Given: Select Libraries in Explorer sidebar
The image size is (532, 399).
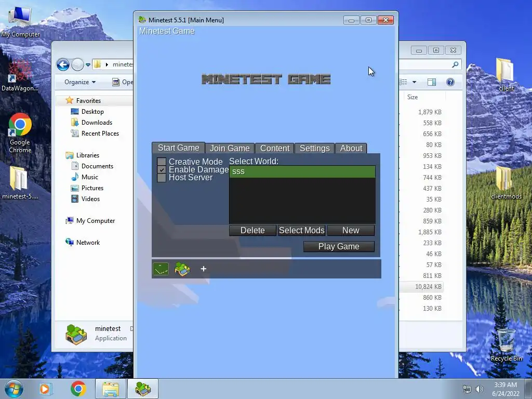Looking at the screenshot, I should pyautogui.click(x=87, y=155).
